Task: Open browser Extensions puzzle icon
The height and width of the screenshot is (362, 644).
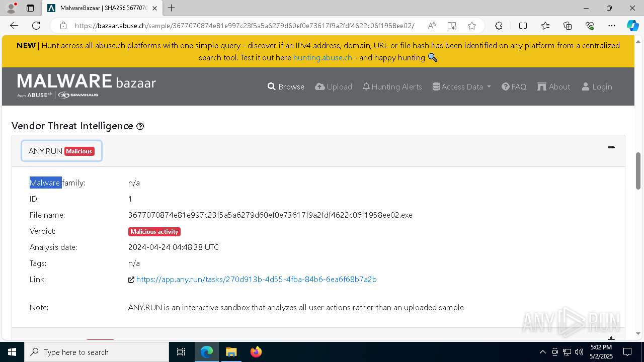Action: (499, 26)
